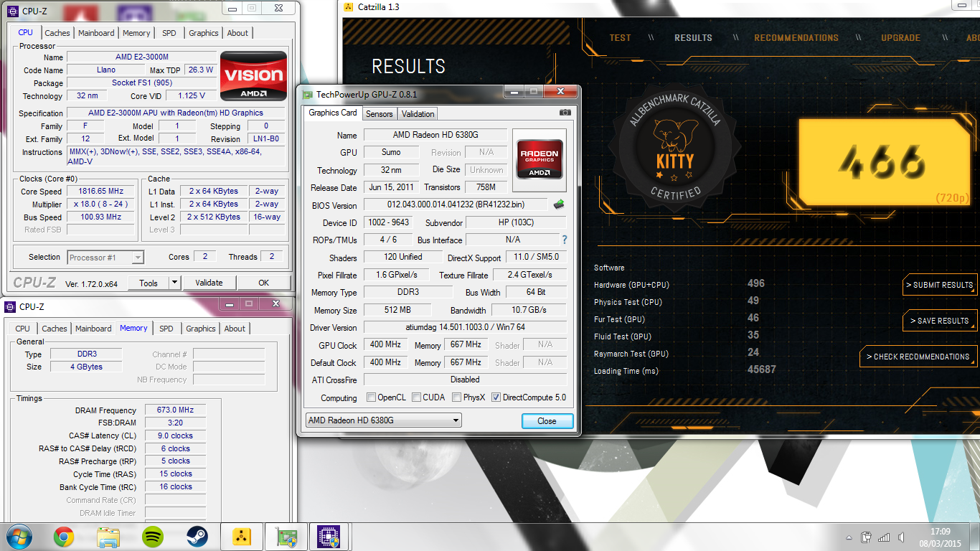Viewport: 980px width, 551px height.
Task: Switch to GPU-Z via graphics card taskbar icon
Action: 286,537
